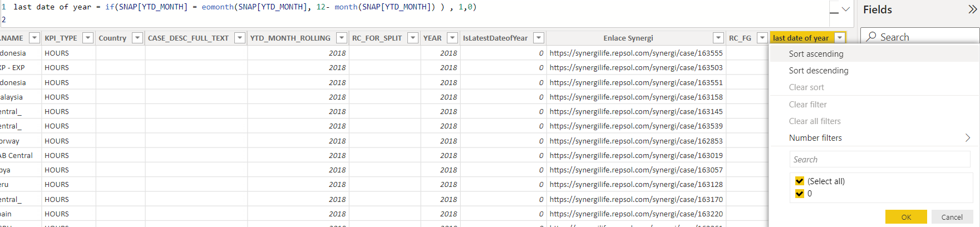Open filter dropdown for Enlace Synergi column
This screenshot has width=980, height=227.
718,38
